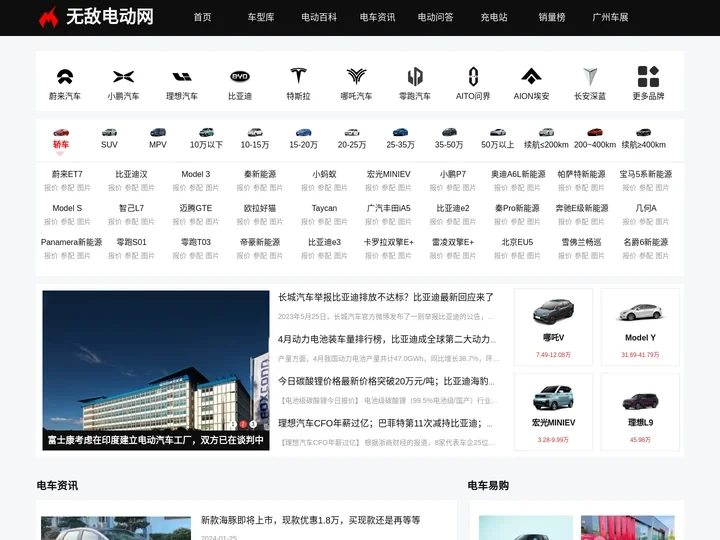Open 车型库 in the top navigation

(x=261, y=17)
